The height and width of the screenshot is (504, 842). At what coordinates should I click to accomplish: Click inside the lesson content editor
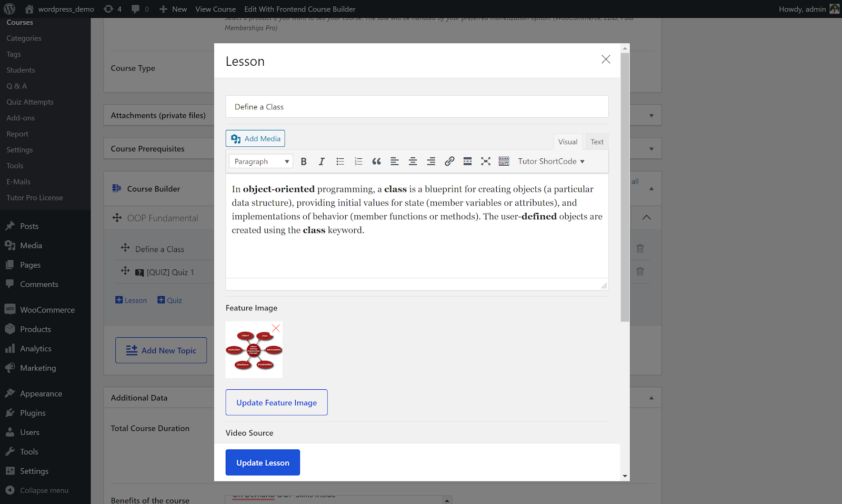pyautogui.click(x=417, y=226)
